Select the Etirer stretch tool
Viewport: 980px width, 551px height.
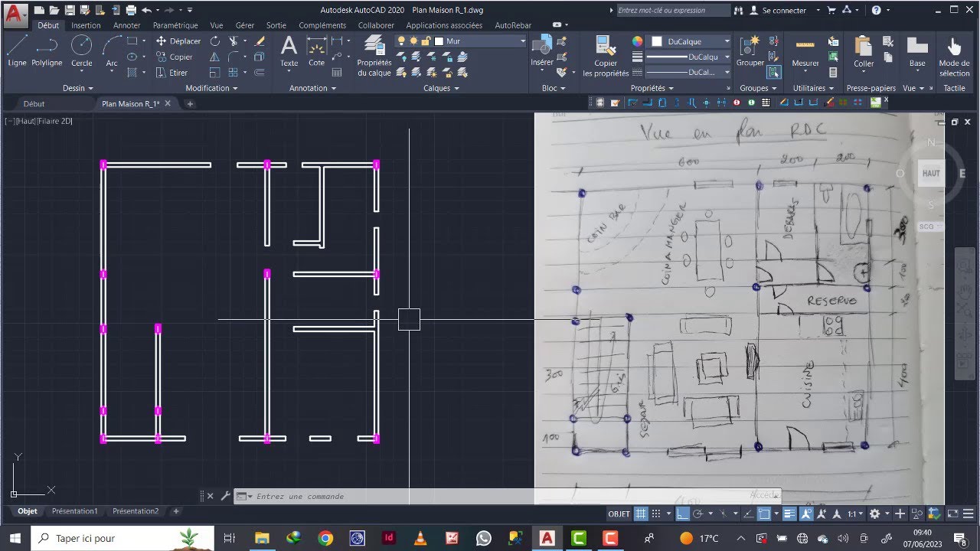pos(171,73)
